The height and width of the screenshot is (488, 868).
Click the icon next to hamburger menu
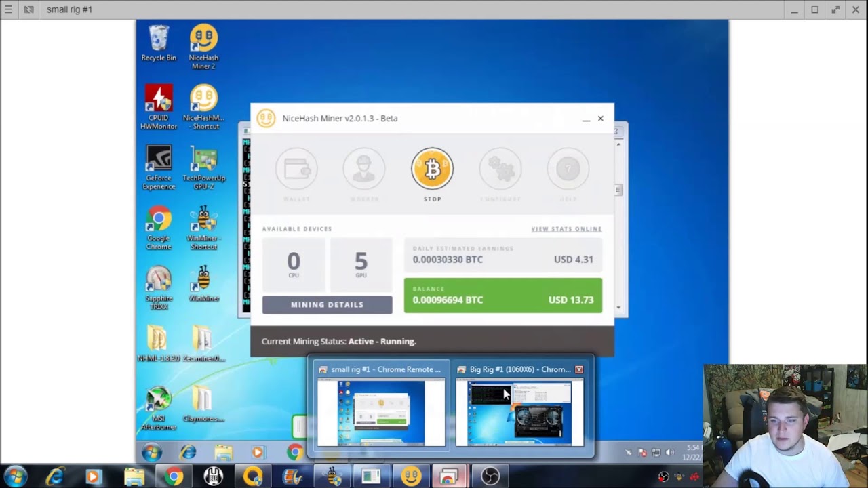(x=28, y=9)
